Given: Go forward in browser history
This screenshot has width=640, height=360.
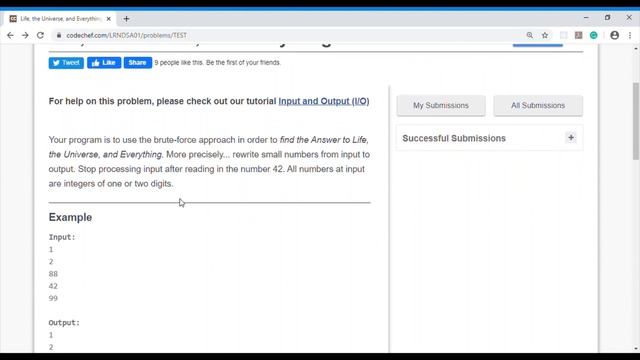Looking at the screenshot, I should tap(25, 36).
